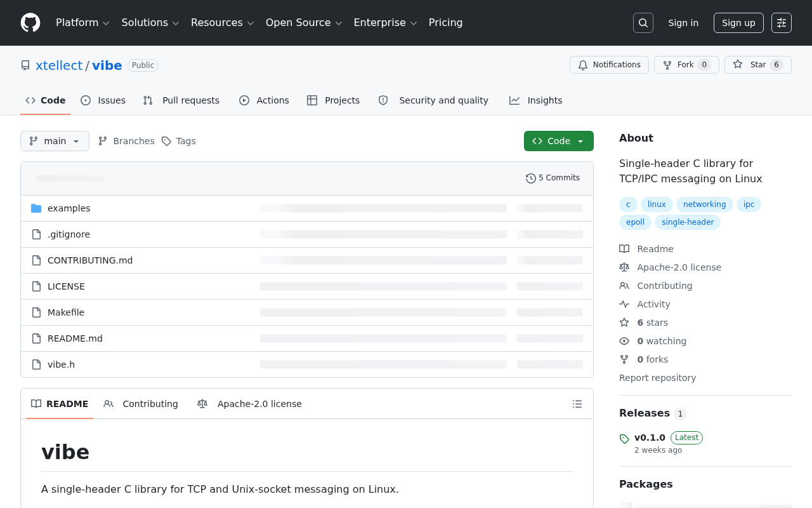Click the 'epoll' topic tag
This screenshot has height=508, width=812.
pyautogui.click(x=635, y=222)
